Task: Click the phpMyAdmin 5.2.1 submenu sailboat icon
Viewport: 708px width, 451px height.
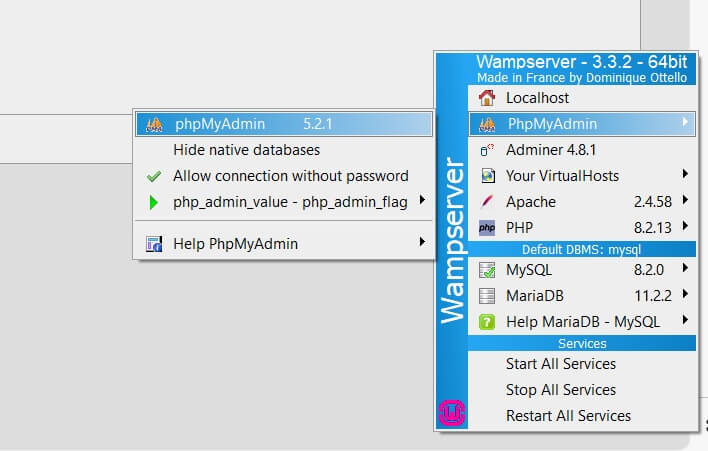Action: pos(154,124)
